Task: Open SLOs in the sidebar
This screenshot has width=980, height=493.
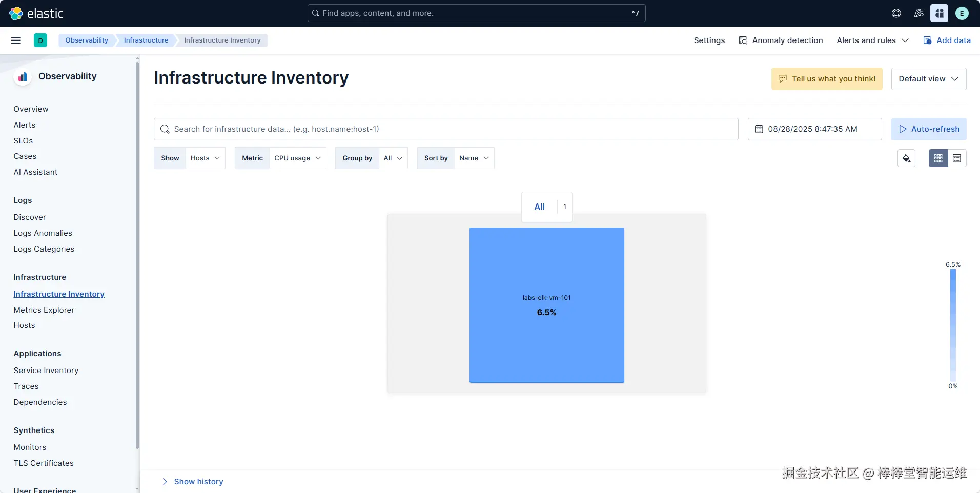Action: coord(23,141)
